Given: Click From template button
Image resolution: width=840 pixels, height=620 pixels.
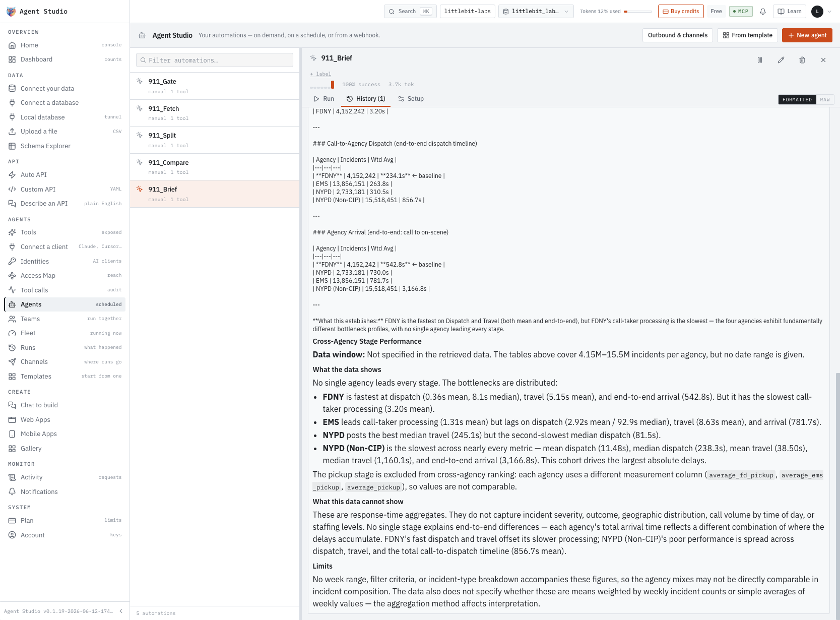Looking at the screenshot, I should pyautogui.click(x=747, y=35).
